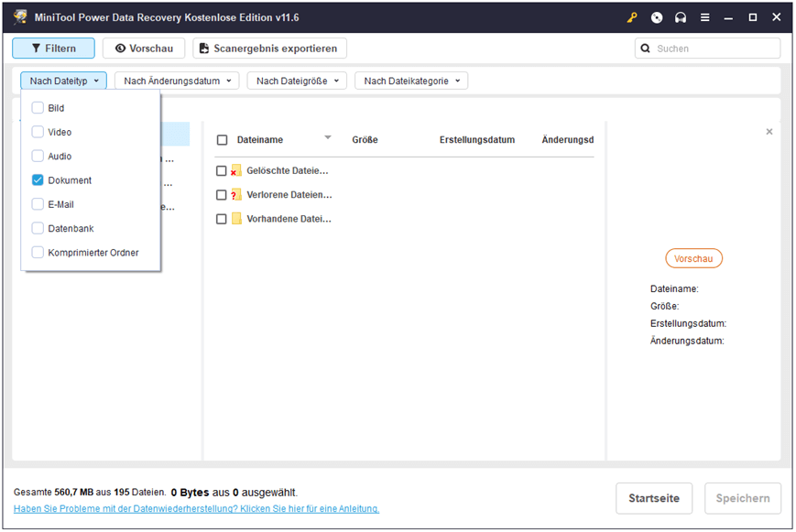
Task: Click the headset support icon
Action: coord(679,16)
